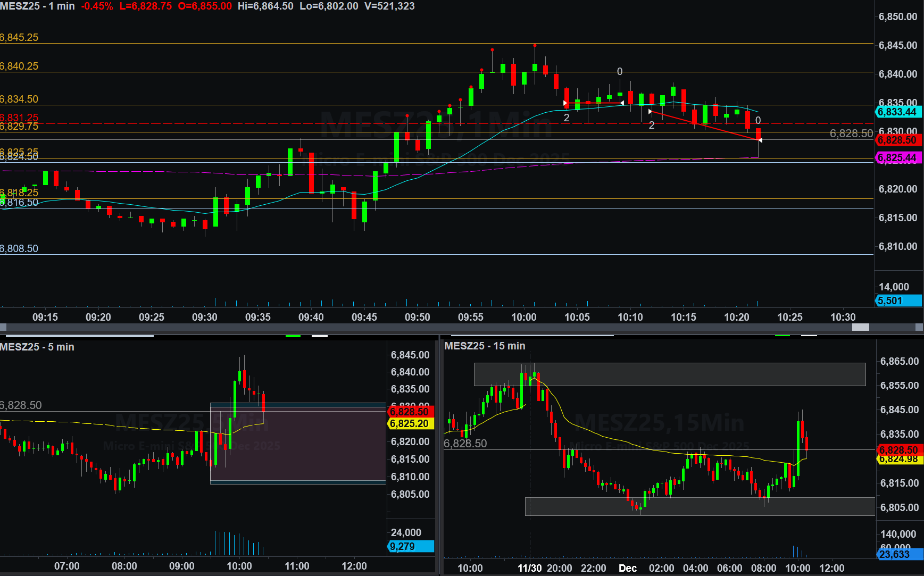
Task: Click the 6,808.50 blue level label
Action: (x=20, y=248)
